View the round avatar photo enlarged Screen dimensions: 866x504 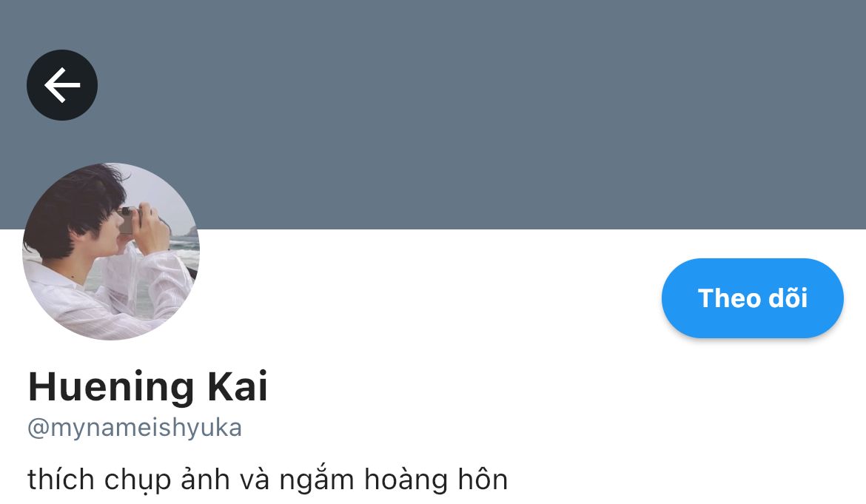click(x=111, y=251)
